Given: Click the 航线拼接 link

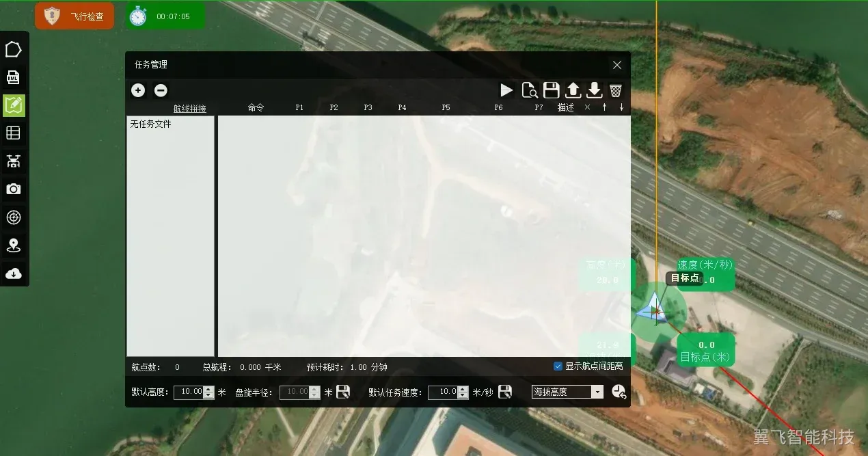Looking at the screenshot, I should point(189,109).
